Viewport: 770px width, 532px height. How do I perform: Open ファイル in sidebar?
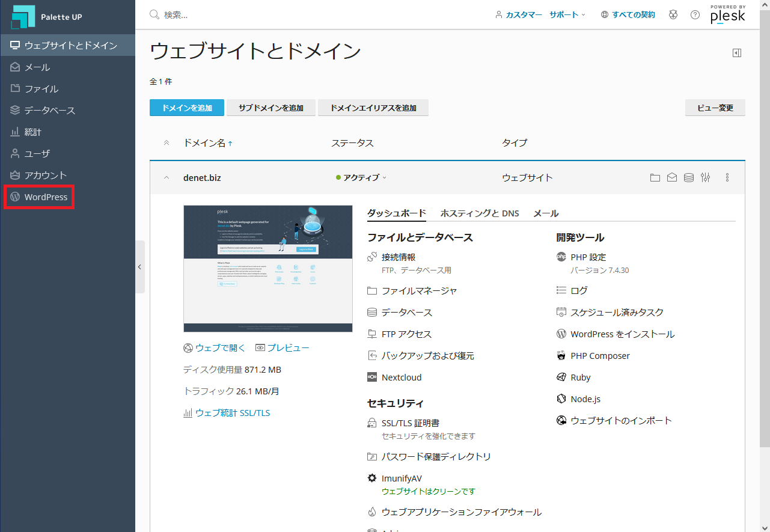tap(67, 88)
